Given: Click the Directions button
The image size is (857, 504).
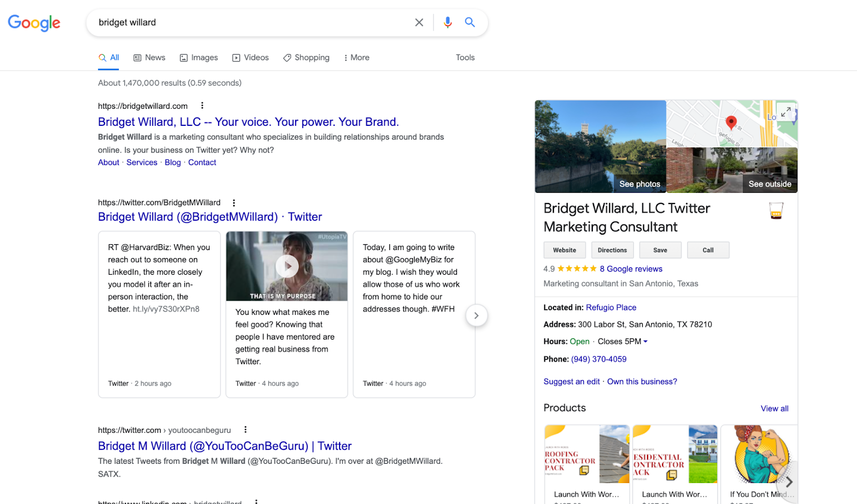Looking at the screenshot, I should (612, 250).
